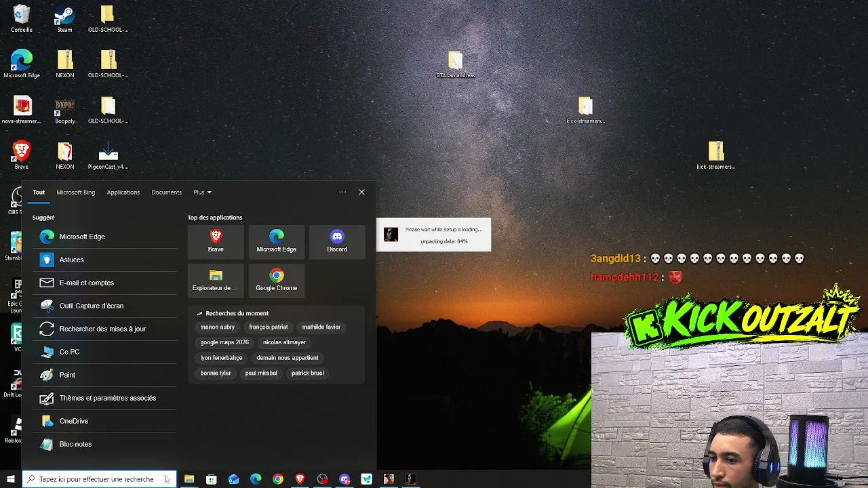Screen dimensions: 868x488
Task: Click the Windows Start button
Action: [x=10, y=479]
